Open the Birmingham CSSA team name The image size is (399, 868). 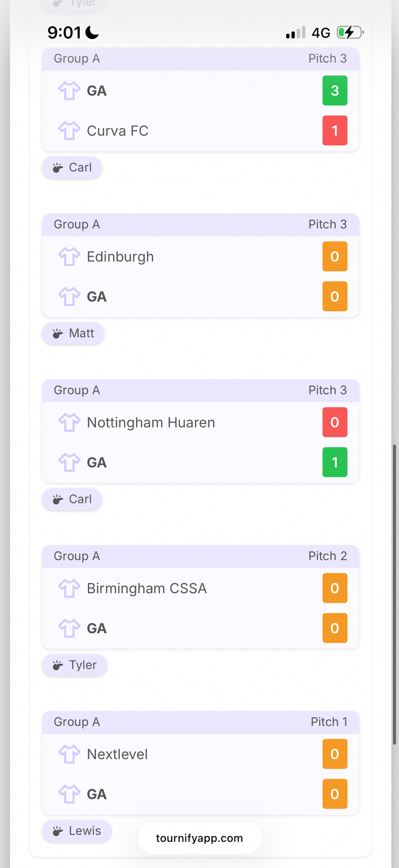[x=147, y=588]
